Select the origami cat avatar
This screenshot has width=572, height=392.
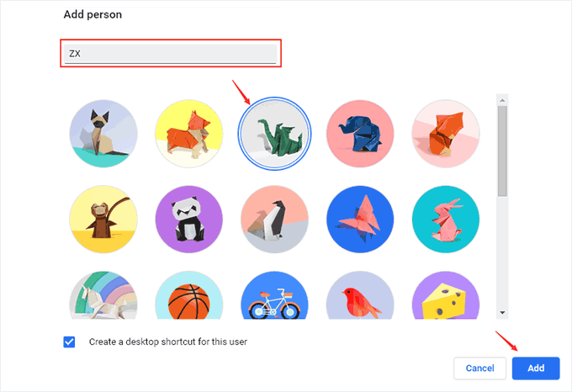[104, 135]
